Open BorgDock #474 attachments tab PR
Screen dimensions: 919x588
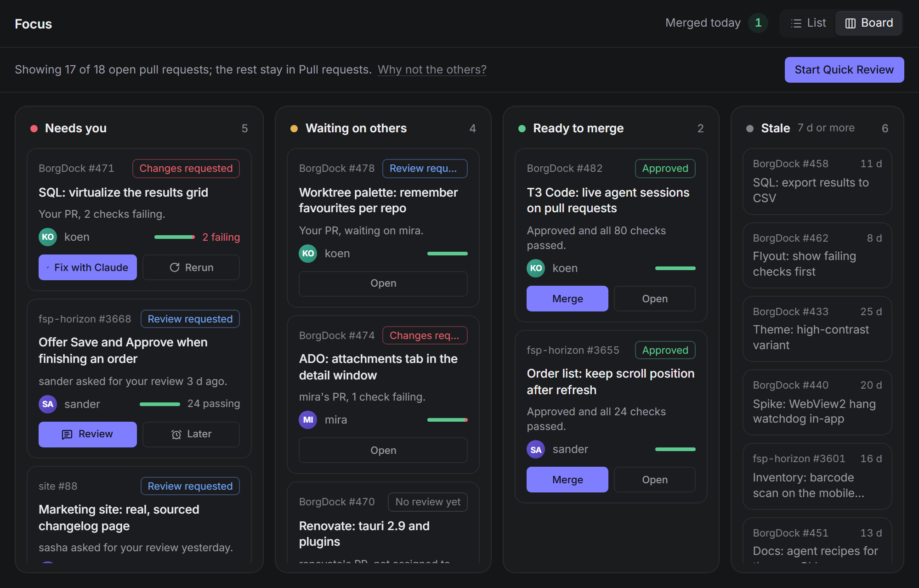pos(383,451)
